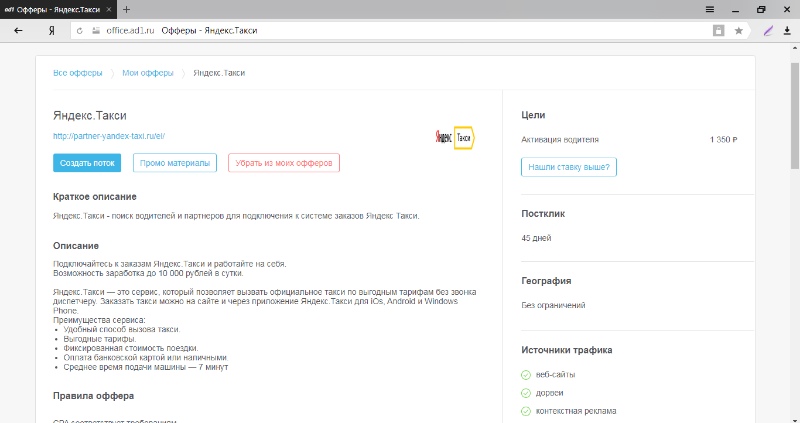Go to Мои офферы breadcrumb
Screen dimensions: 800x423
[x=147, y=73]
